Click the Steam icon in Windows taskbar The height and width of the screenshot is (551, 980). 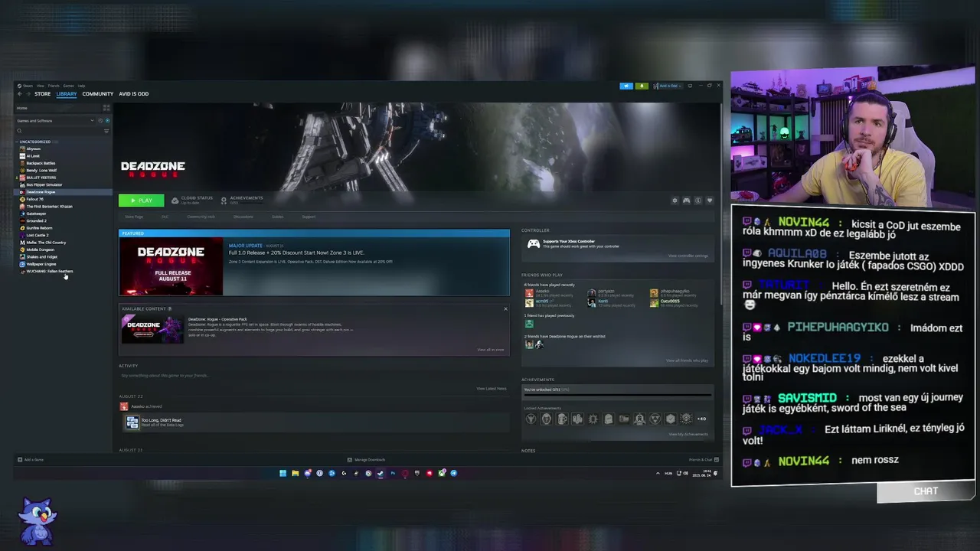click(x=381, y=473)
